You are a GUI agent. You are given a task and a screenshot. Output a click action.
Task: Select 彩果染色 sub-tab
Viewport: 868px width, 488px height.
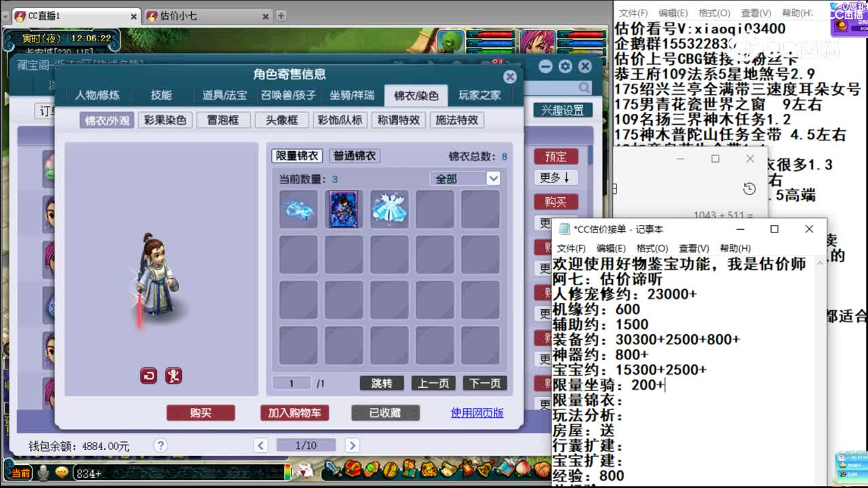(x=165, y=120)
